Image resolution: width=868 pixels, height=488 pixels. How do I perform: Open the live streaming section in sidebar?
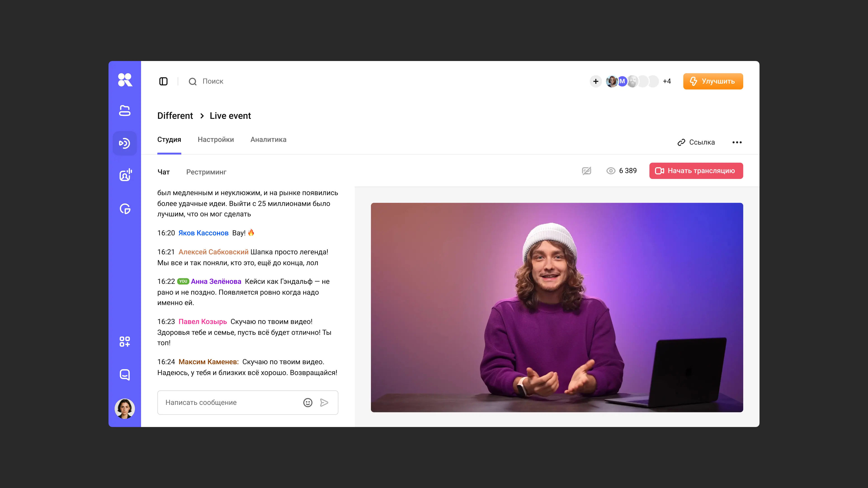pyautogui.click(x=125, y=143)
